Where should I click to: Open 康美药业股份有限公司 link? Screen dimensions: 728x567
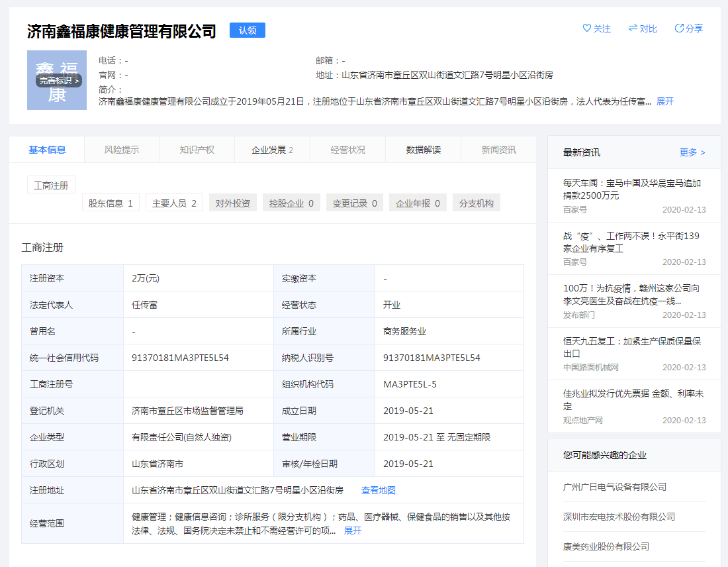pyautogui.click(x=606, y=546)
